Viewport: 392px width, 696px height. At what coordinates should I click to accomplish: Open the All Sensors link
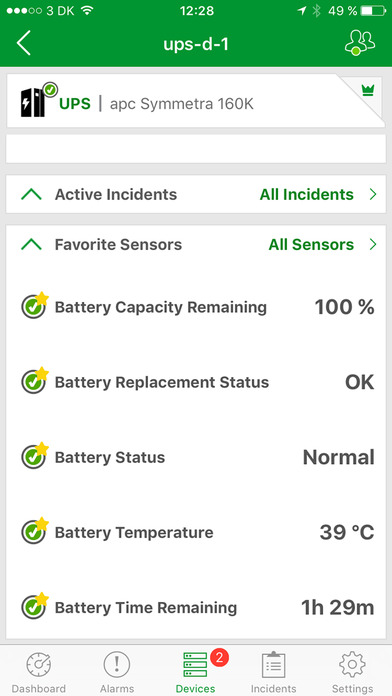pos(311,245)
